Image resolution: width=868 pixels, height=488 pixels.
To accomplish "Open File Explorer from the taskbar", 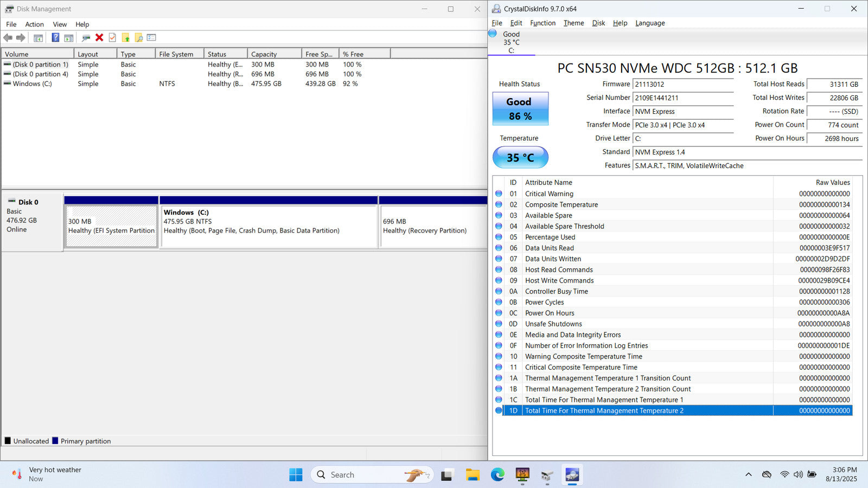I will pyautogui.click(x=473, y=475).
